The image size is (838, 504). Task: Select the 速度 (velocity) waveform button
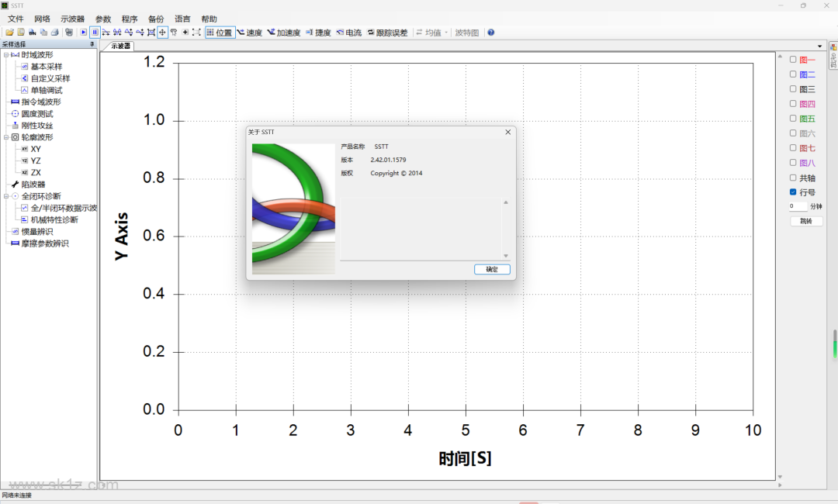click(250, 33)
